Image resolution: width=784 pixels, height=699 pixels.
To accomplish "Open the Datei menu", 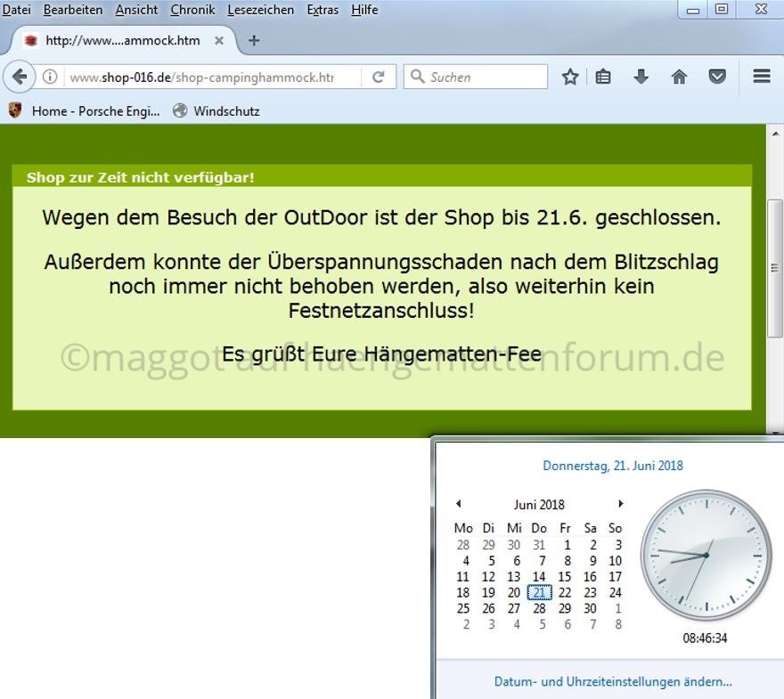I will (16, 10).
